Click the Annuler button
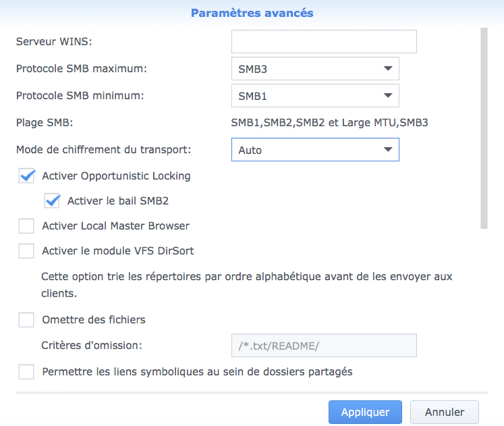This screenshot has width=504, height=426. pos(445,412)
